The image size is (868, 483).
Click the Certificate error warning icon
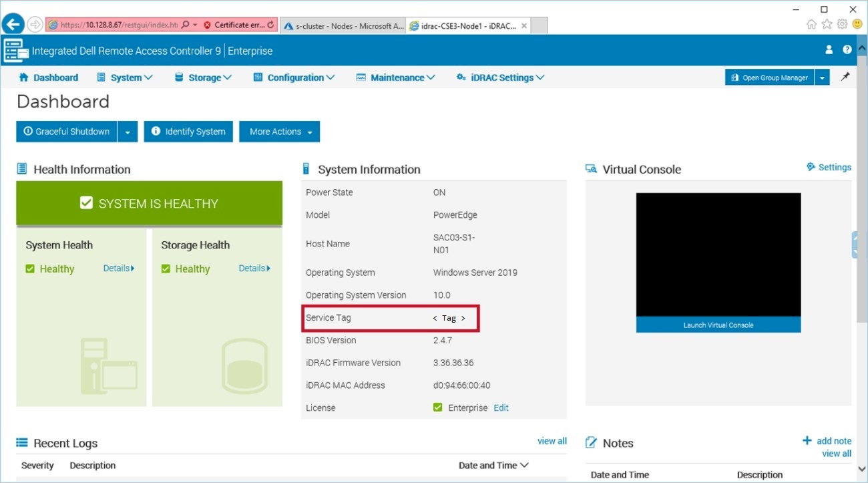tap(208, 25)
